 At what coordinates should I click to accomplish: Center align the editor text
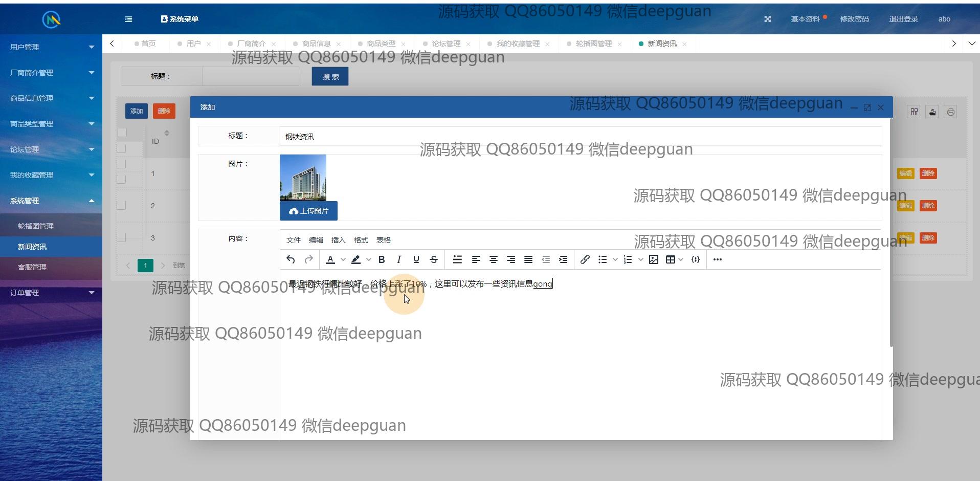(x=494, y=259)
